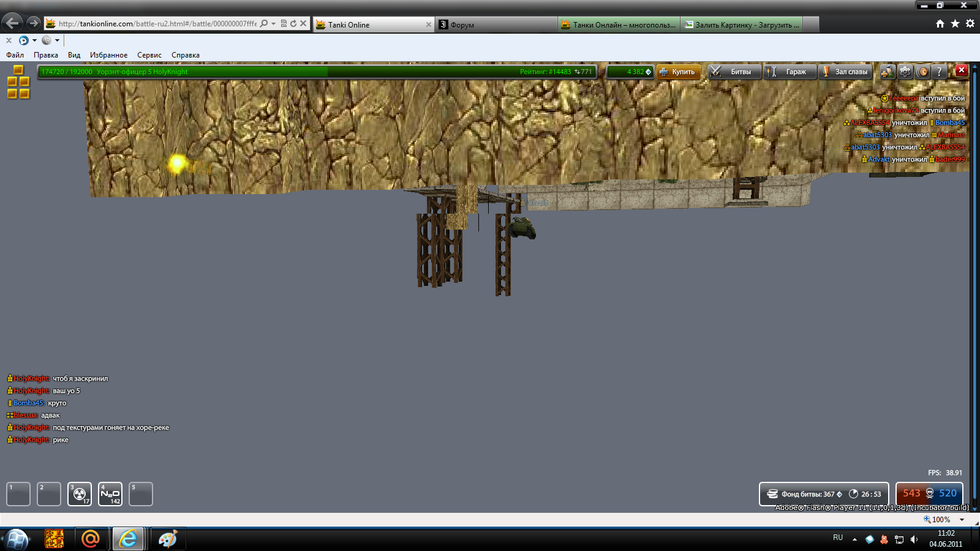Select empty supply slot 1
Image resolution: width=980 pixels, height=551 pixels.
[x=18, y=494]
